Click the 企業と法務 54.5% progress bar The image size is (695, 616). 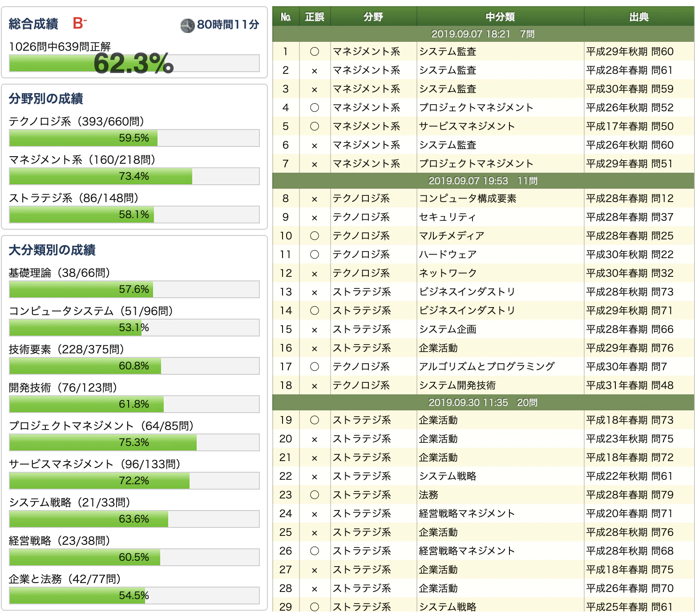pos(134,596)
